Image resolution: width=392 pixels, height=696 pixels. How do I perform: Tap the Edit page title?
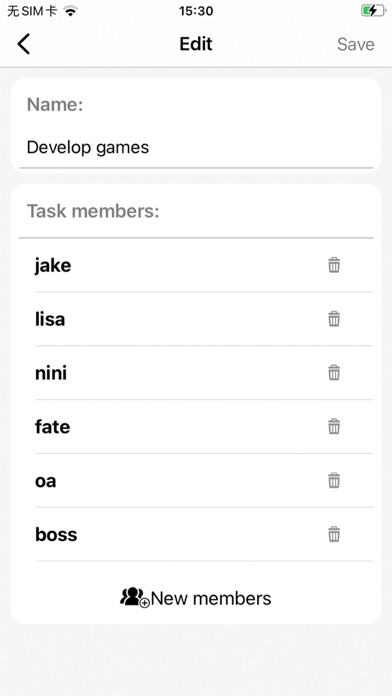coord(196,44)
